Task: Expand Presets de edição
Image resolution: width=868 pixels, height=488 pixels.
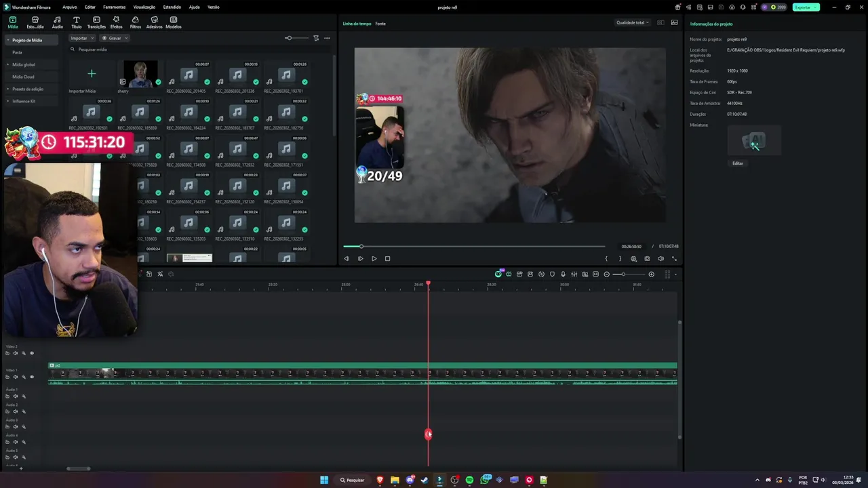Action: (8, 89)
